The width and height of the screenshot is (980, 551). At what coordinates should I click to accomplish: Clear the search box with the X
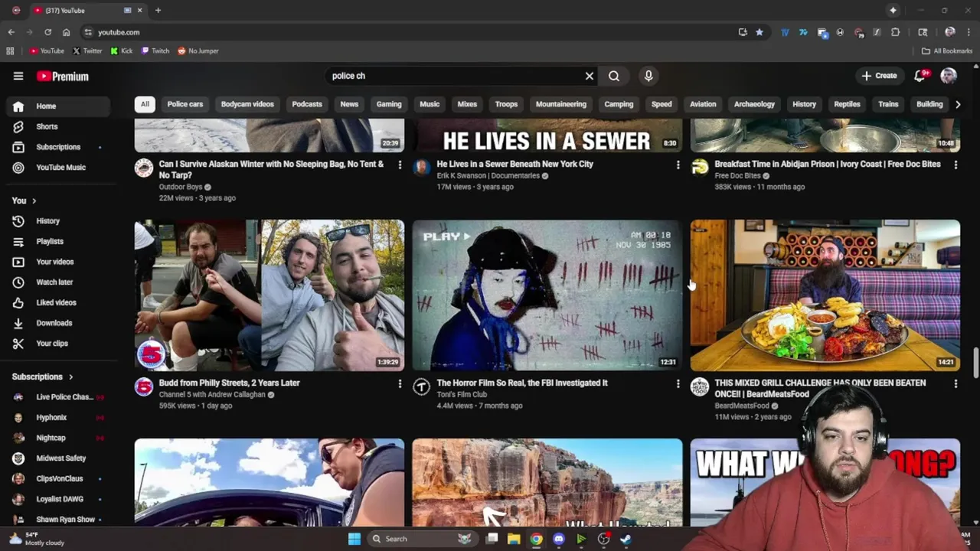point(590,76)
